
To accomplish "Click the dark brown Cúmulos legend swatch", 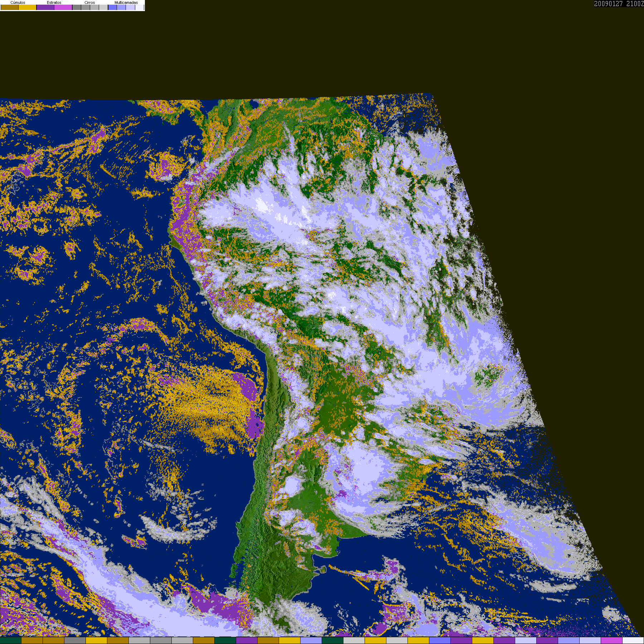I will (x=10, y=7).
